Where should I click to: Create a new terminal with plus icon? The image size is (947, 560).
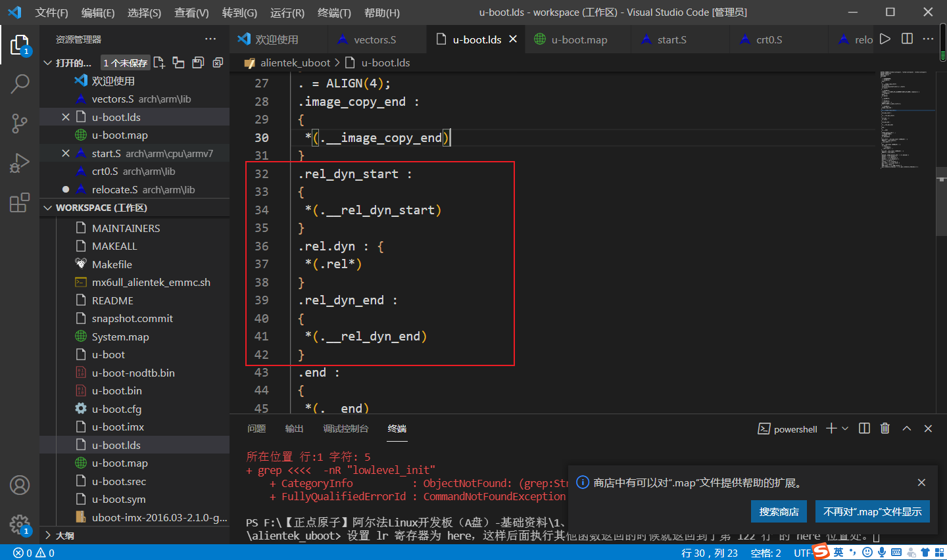click(x=832, y=429)
